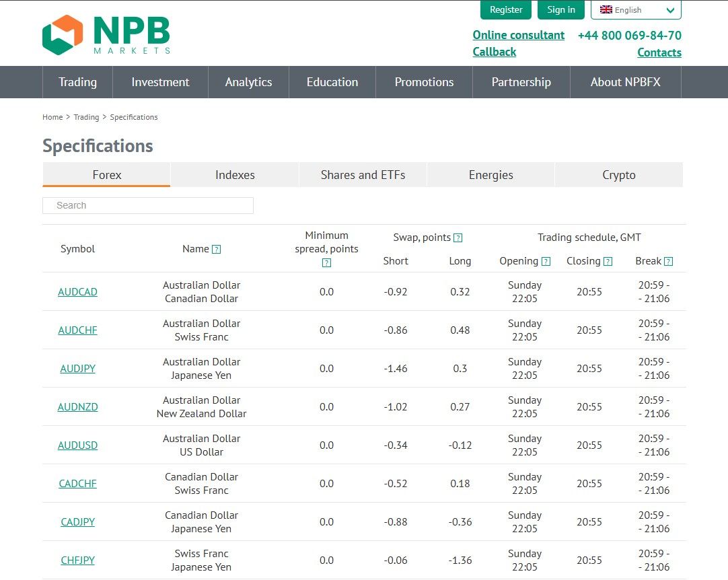Click the Swiss Franc Japanese Yen name

pos(201,560)
